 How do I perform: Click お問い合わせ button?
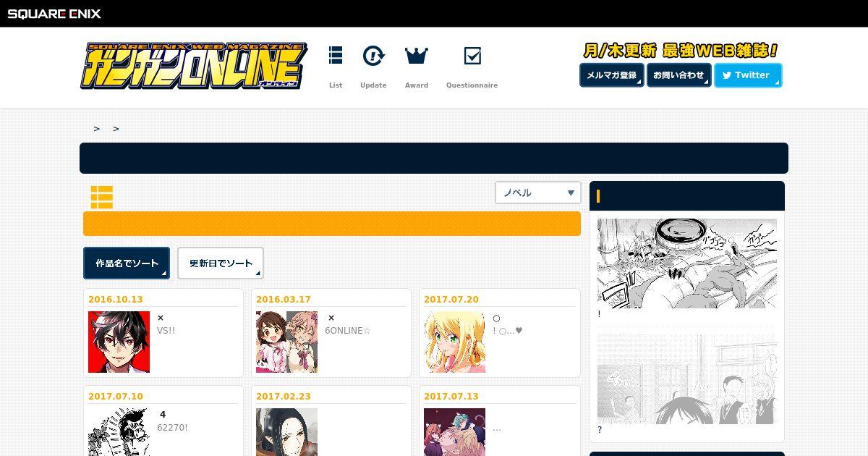tap(678, 75)
